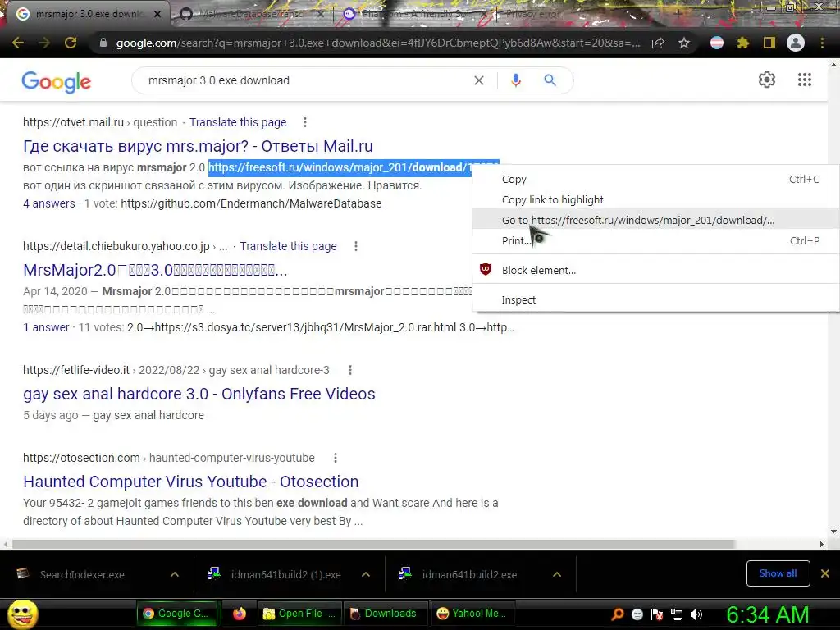Expand options for idman641build2.exe download
840x630 pixels.
tap(557, 574)
